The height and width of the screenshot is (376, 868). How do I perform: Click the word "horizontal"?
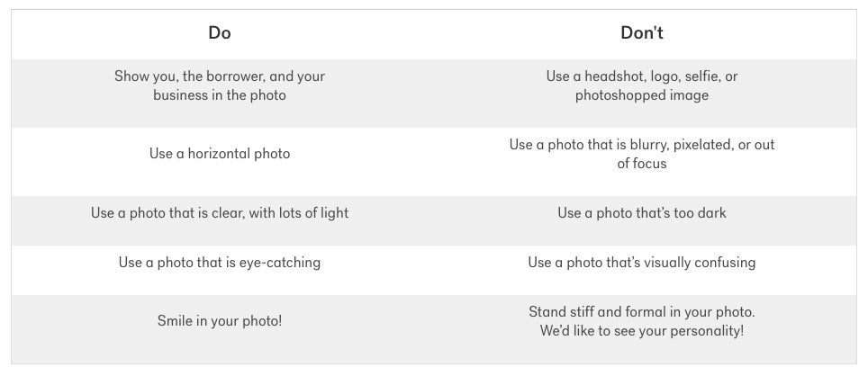(x=220, y=154)
